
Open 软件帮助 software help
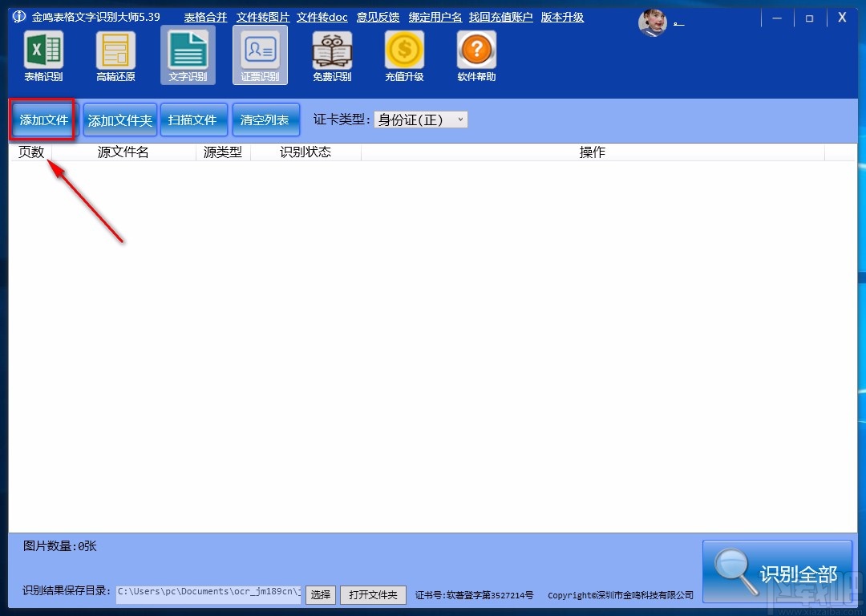(x=475, y=55)
